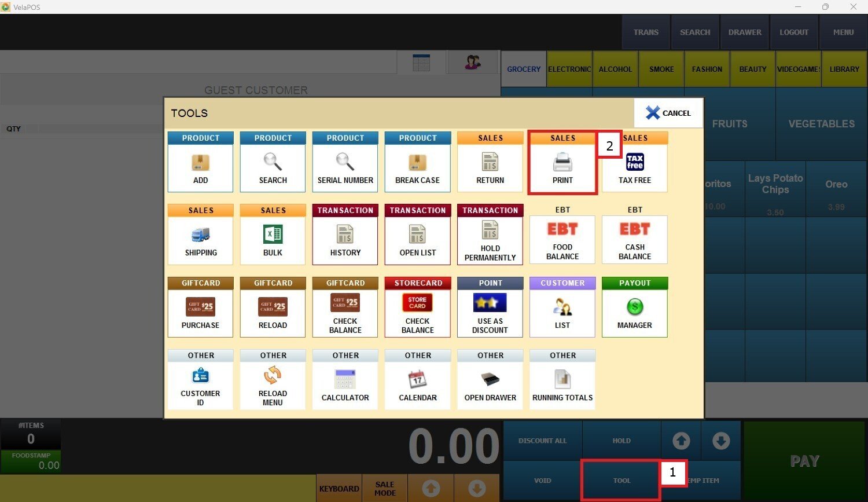Click the Logout button in top bar
This screenshot has width=868, height=502.
pos(793,32)
